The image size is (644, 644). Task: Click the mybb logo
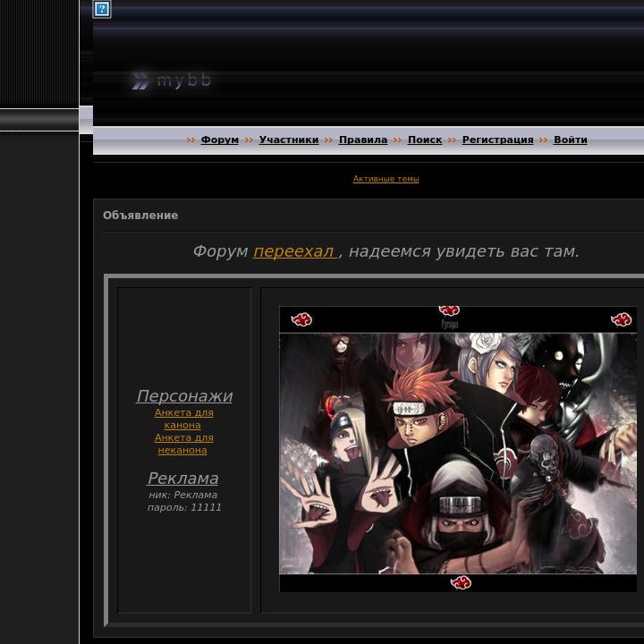point(172,80)
